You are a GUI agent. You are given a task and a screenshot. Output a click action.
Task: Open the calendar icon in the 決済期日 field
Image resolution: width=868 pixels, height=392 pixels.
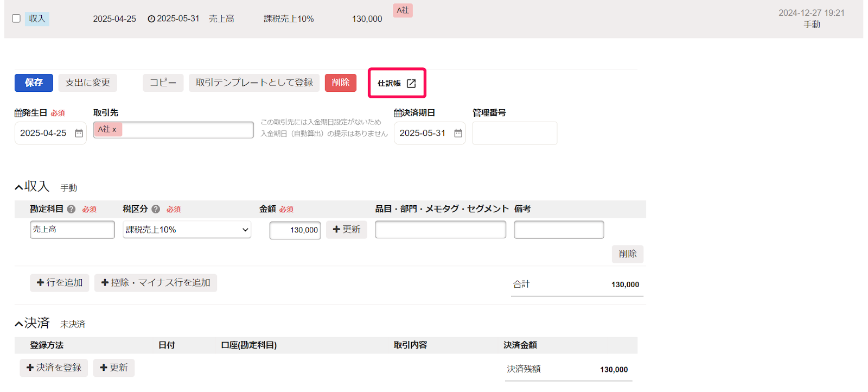[458, 133]
